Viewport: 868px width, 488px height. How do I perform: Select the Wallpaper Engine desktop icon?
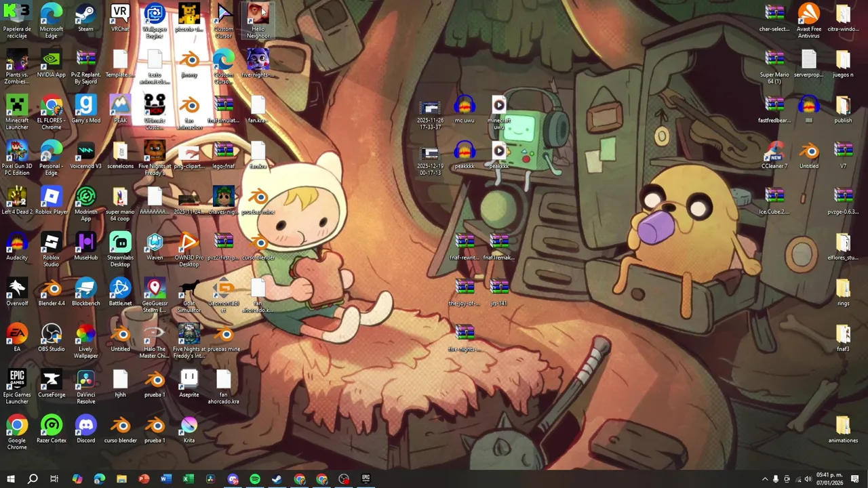pos(155,21)
